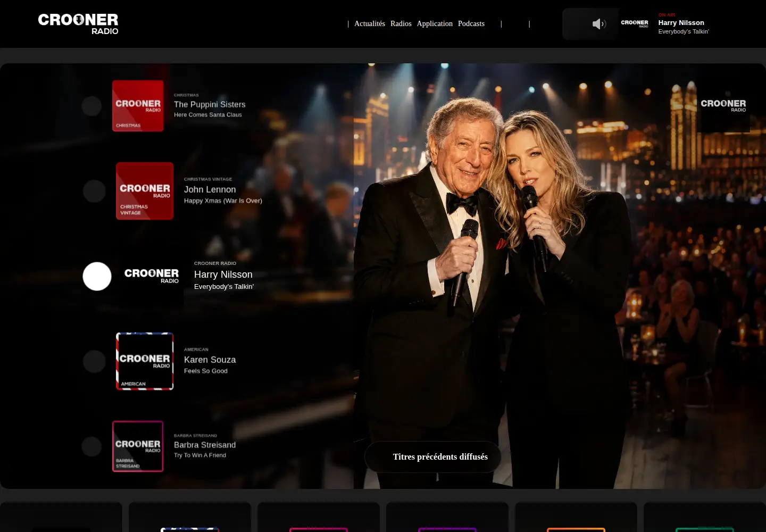
Task: Click Feels So Good song title
Action: tap(206, 371)
